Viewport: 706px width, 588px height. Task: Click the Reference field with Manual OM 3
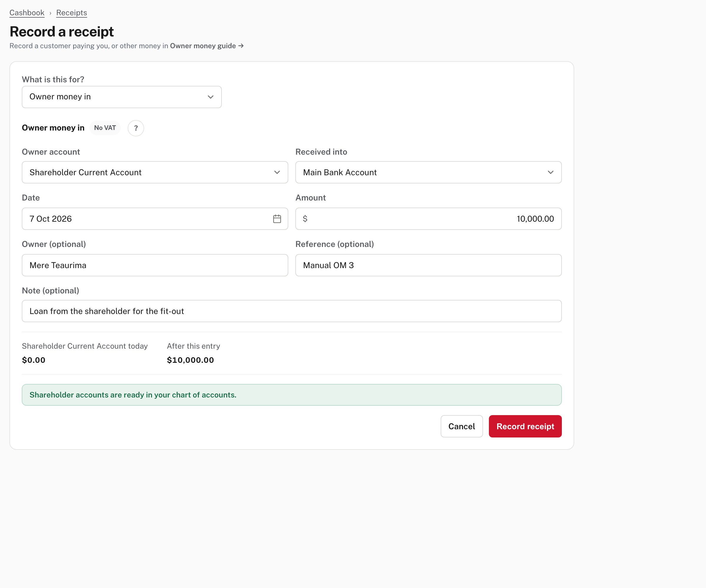click(x=428, y=265)
